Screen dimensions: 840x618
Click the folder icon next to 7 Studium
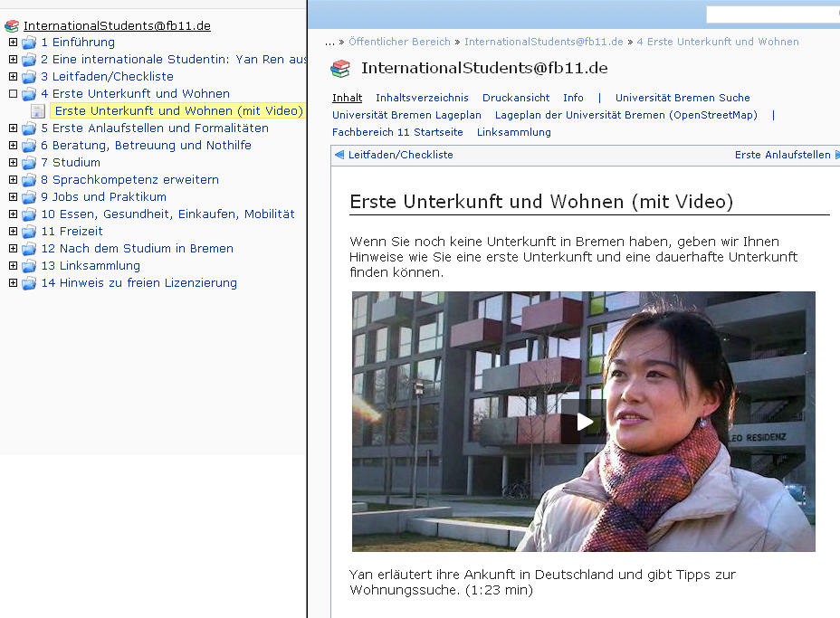29,163
